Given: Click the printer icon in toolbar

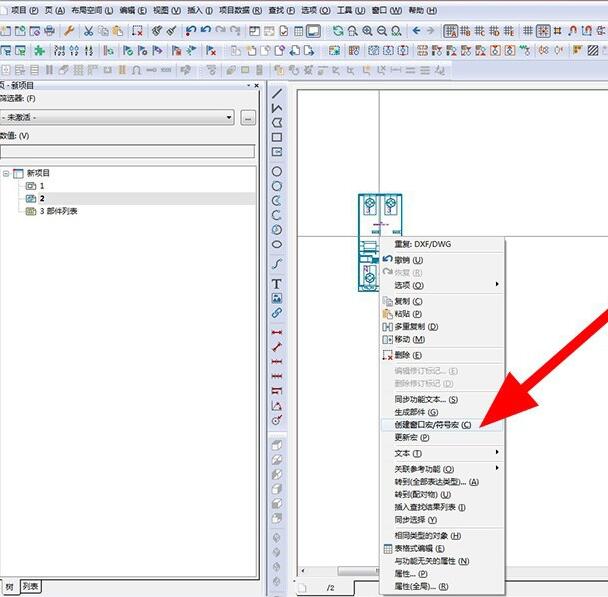Looking at the screenshot, I should tap(49, 31).
